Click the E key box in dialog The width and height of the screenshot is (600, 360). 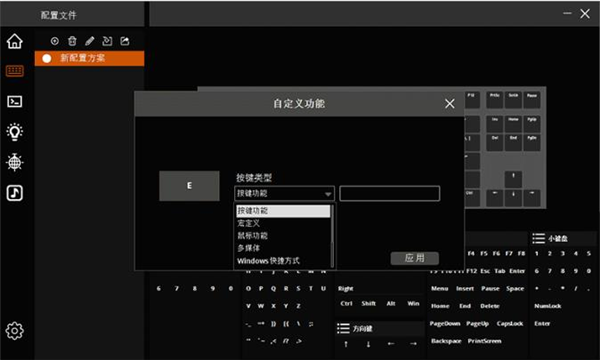coord(189,186)
